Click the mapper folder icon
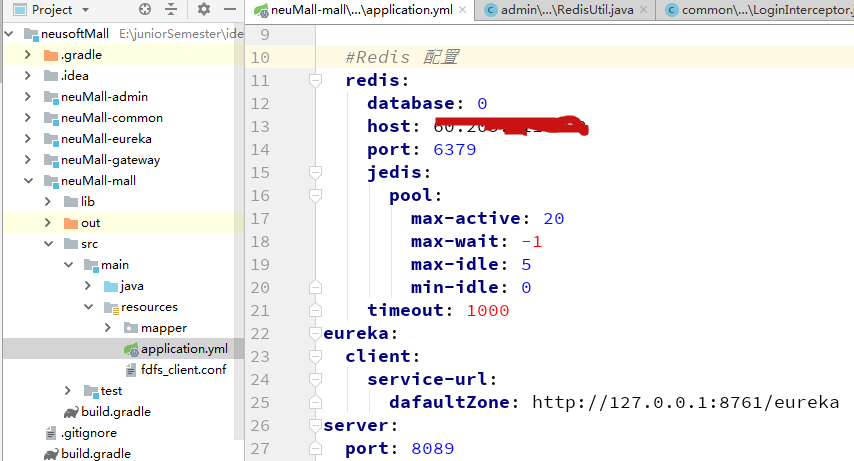 [131, 328]
